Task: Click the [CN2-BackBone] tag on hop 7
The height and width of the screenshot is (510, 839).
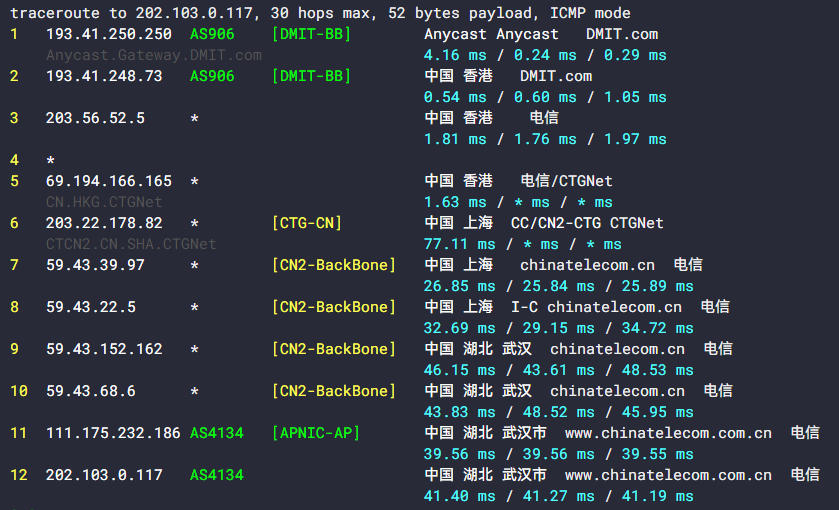Action: 334,265
